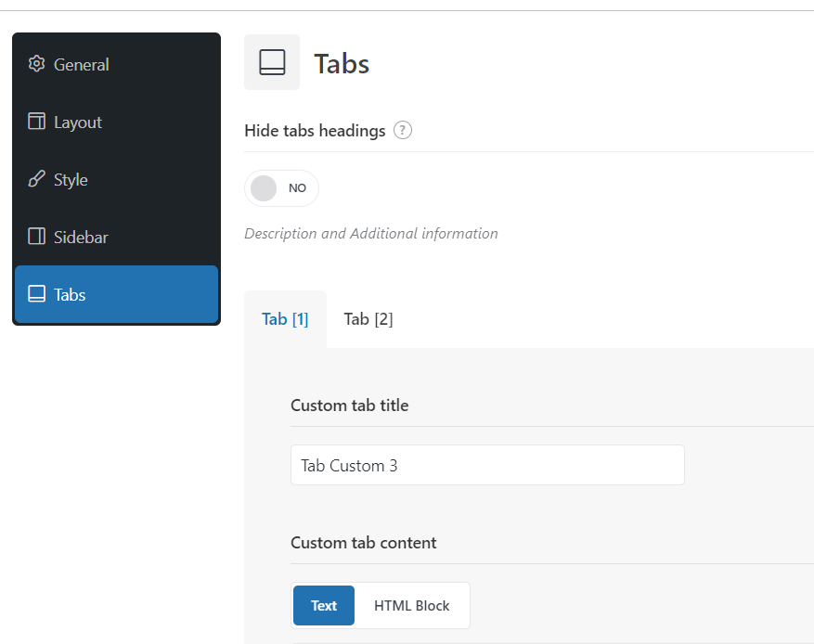This screenshot has width=814, height=644.
Task: Click the Layout panel icon
Action: tap(36, 122)
